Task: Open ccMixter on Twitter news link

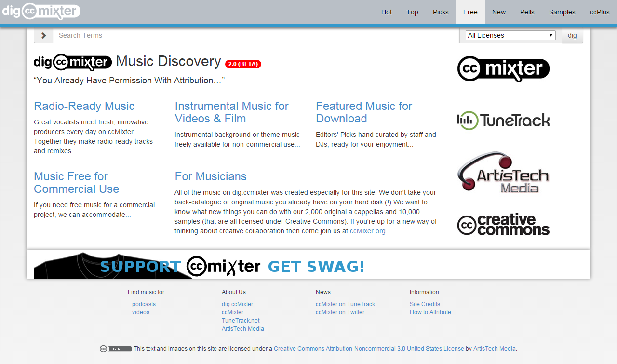Action: pyautogui.click(x=340, y=312)
